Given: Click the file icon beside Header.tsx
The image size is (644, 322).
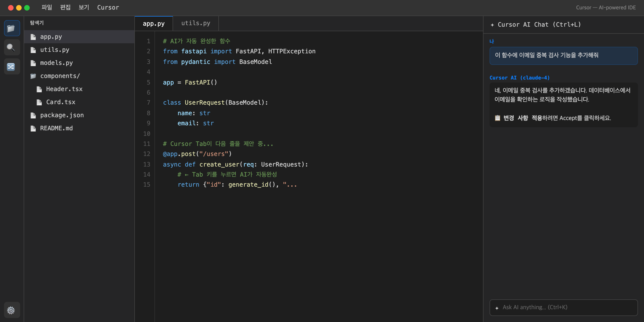Looking at the screenshot, I should pos(39,89).
